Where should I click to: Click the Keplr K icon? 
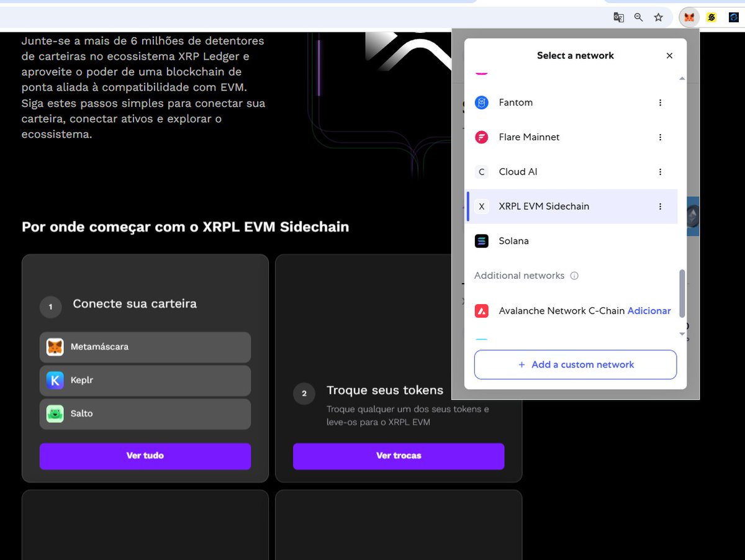click(55, 381)
